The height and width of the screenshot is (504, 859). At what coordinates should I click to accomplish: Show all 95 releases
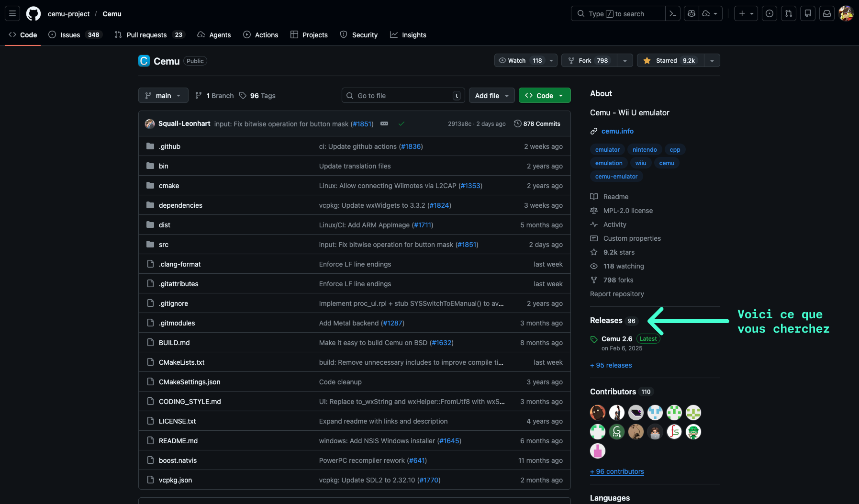click(x=611, y=365)
